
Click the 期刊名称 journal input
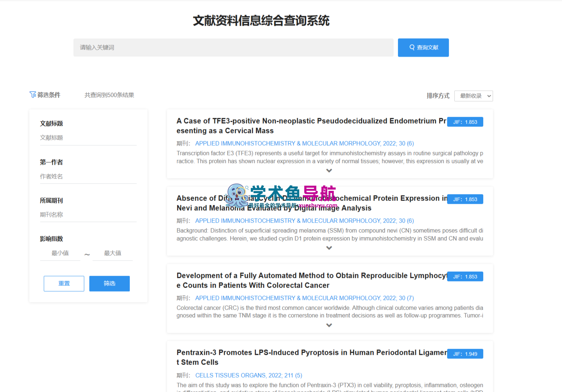pos(88,215)
